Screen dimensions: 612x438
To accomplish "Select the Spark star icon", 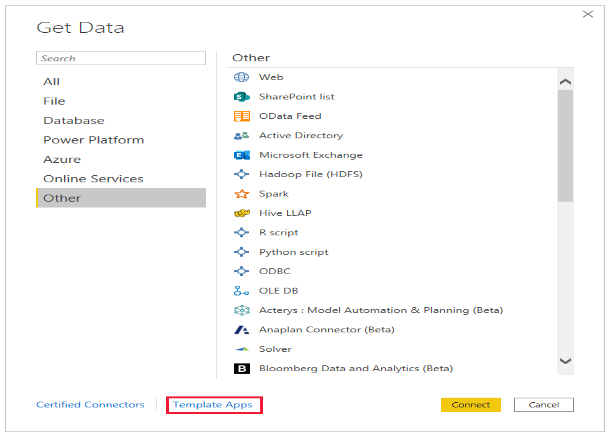I will 241,194.
